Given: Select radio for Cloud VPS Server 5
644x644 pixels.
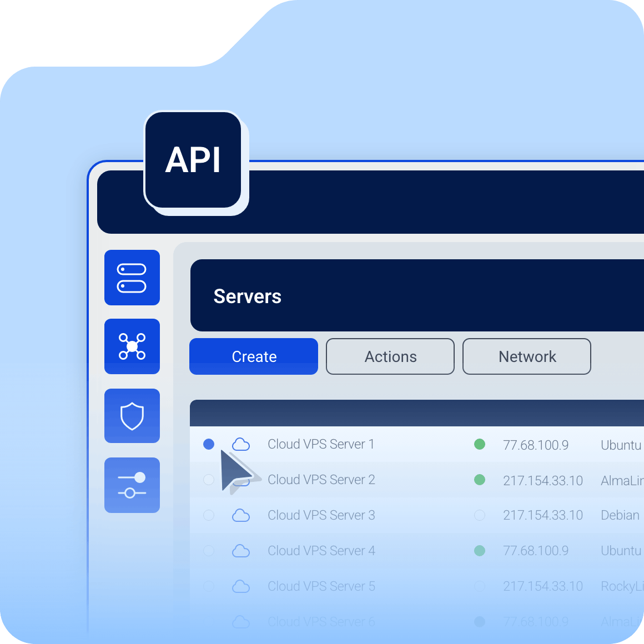Looking at the screenshot, I should pos(209,586).
